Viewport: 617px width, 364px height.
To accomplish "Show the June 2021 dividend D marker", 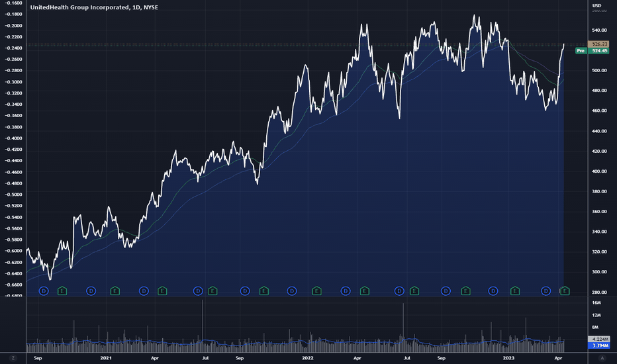I will click(x=198, y=291).
